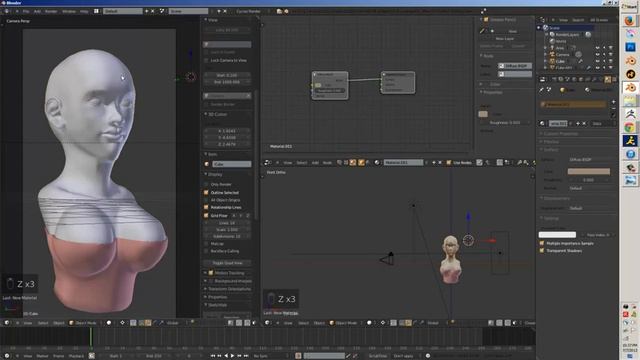This screenshot has width=640, height=360.
Task: Expand the Preview panel in material properties
Action: pyautogui.click(x=550, y=142)
